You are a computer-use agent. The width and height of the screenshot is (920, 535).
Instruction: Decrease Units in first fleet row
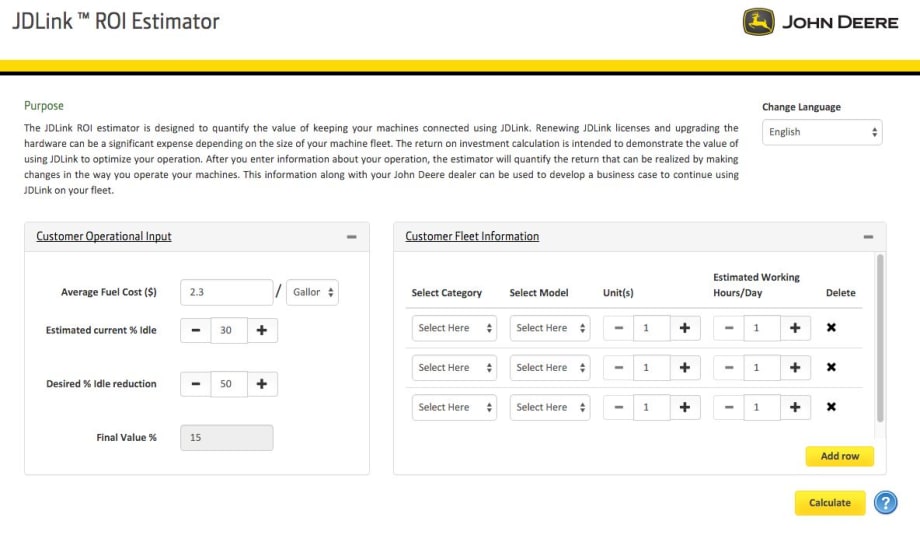point(618,328)
